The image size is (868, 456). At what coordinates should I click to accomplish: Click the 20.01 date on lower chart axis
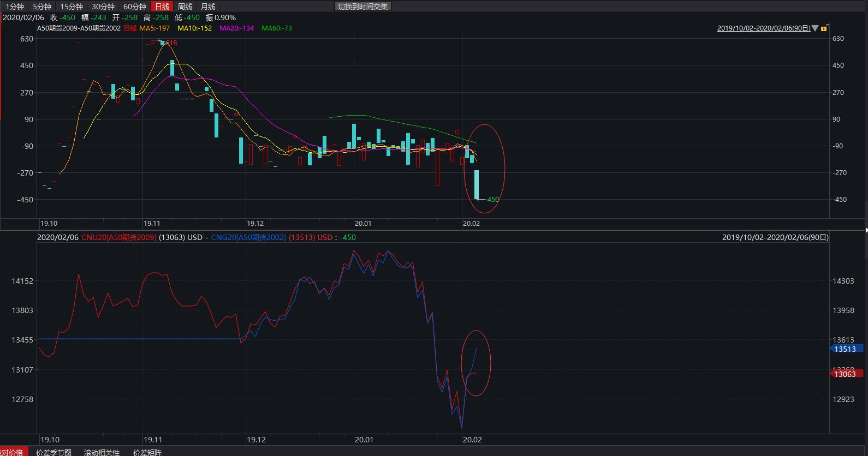[364, 440]
